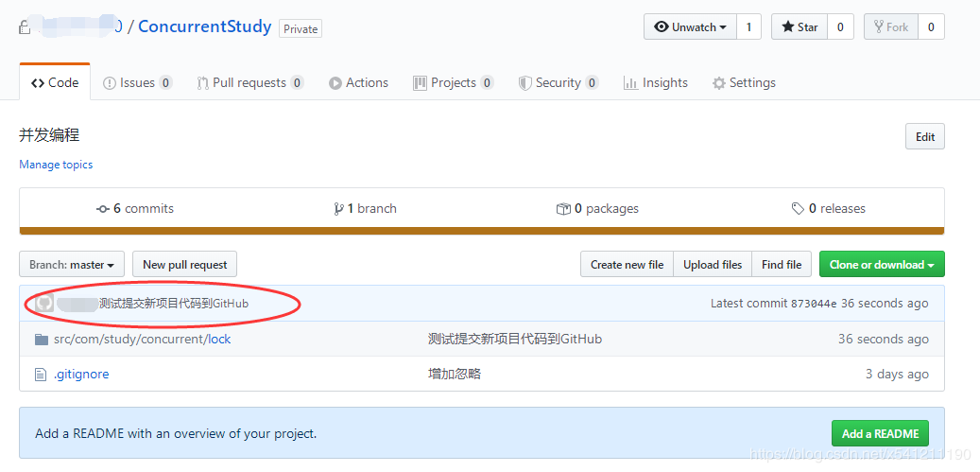Open the 0 packages page
The width and height of the screenshot is (980, 472).
597,208
